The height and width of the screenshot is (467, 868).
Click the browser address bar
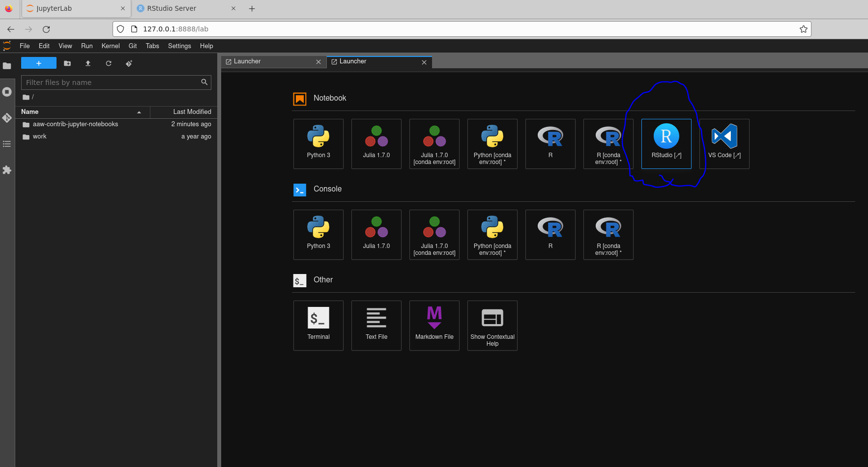pyautogui.click(x=462, y=29)
